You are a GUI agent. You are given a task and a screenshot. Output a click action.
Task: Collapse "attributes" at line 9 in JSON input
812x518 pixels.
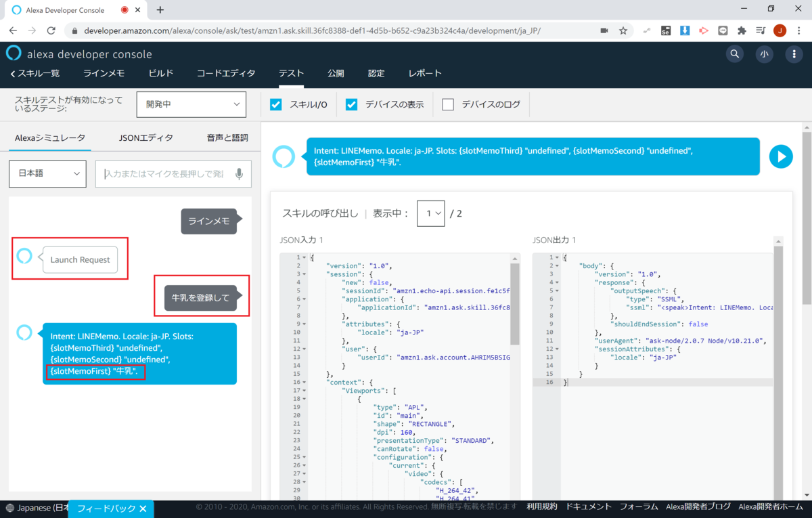click(305, 324)
